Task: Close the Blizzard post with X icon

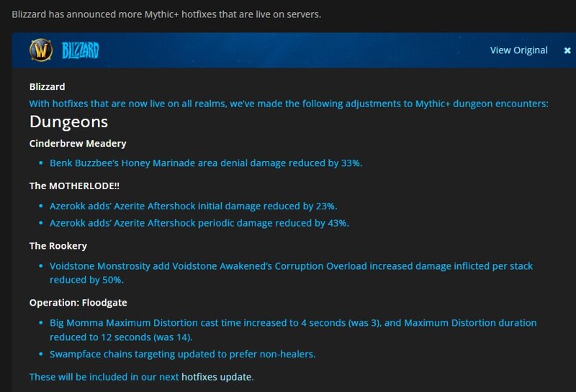Action: 567,50
